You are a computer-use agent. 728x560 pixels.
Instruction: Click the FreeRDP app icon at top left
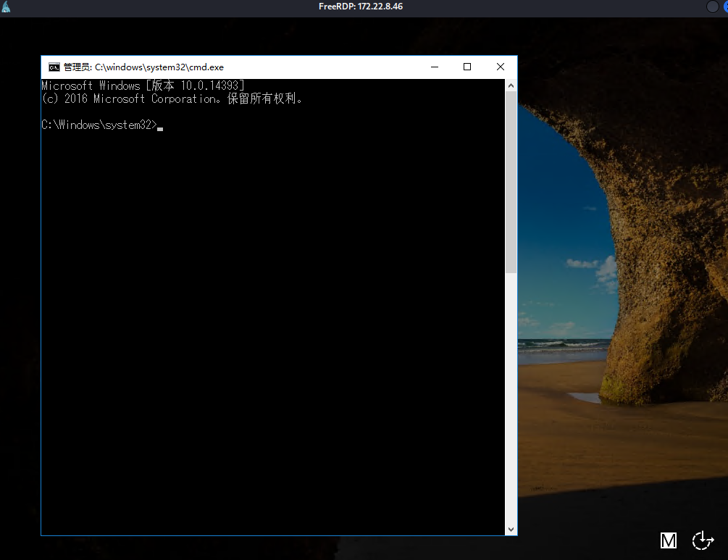[x=6, y=7]
